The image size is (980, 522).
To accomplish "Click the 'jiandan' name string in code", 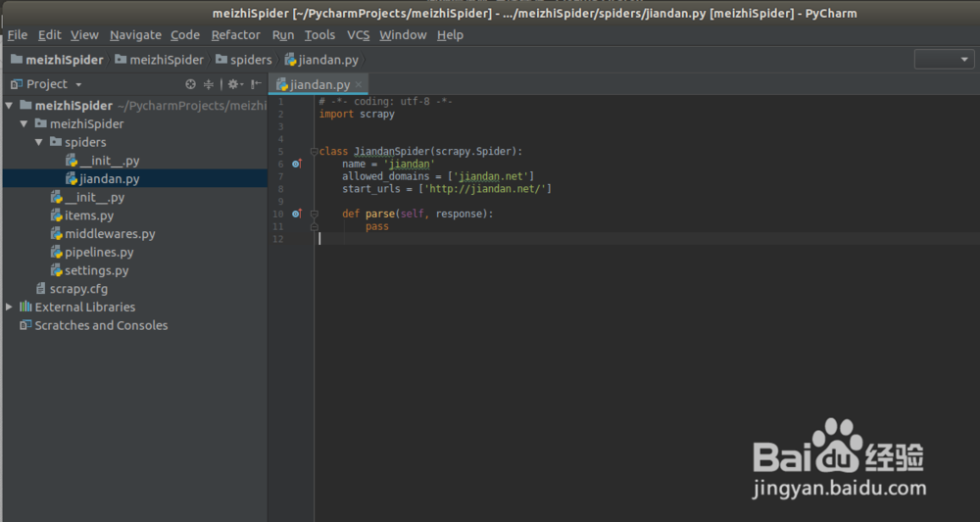I will 409,164.
